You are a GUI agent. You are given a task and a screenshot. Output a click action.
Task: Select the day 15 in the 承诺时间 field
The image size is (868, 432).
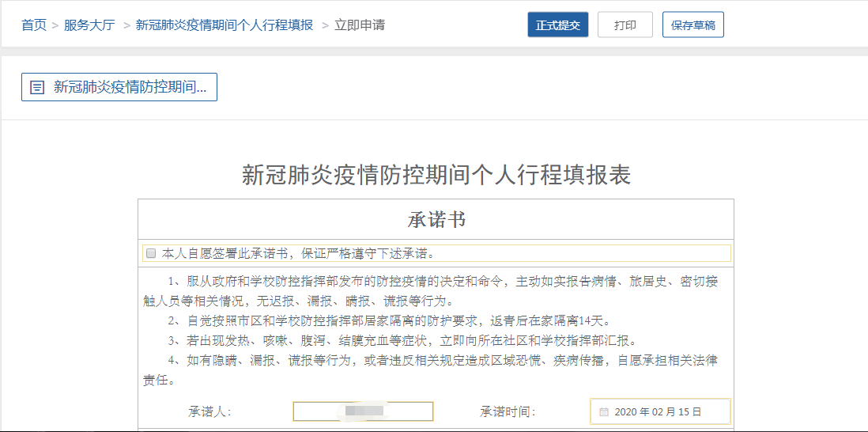(685, 412)
